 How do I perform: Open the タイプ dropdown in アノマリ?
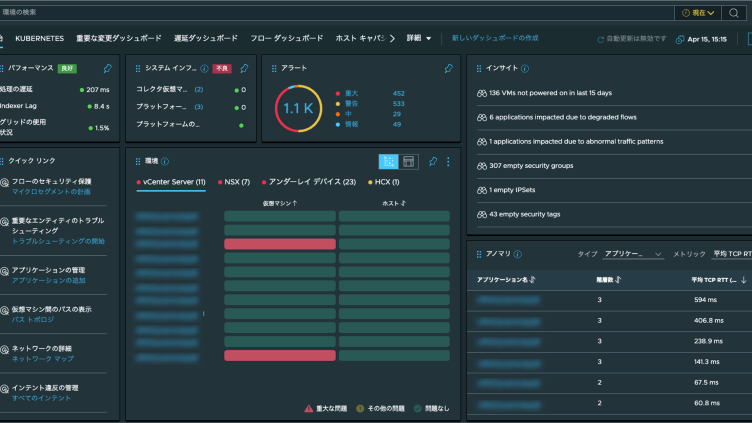coord(633,254)
